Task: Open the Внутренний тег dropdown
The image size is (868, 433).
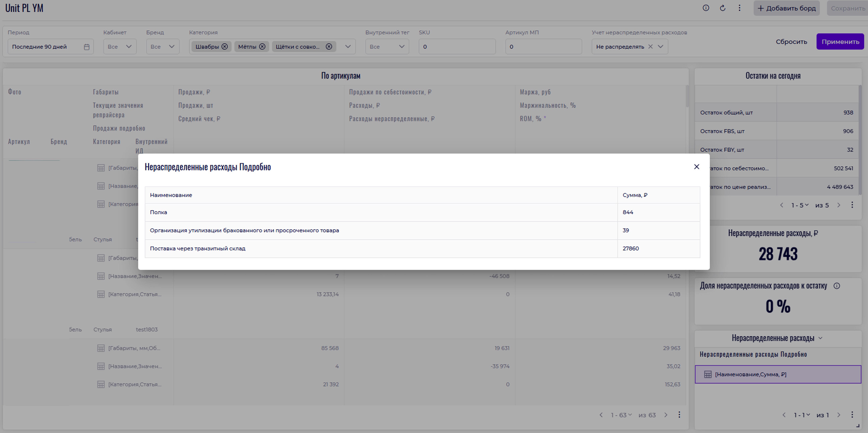Action: 401,47
